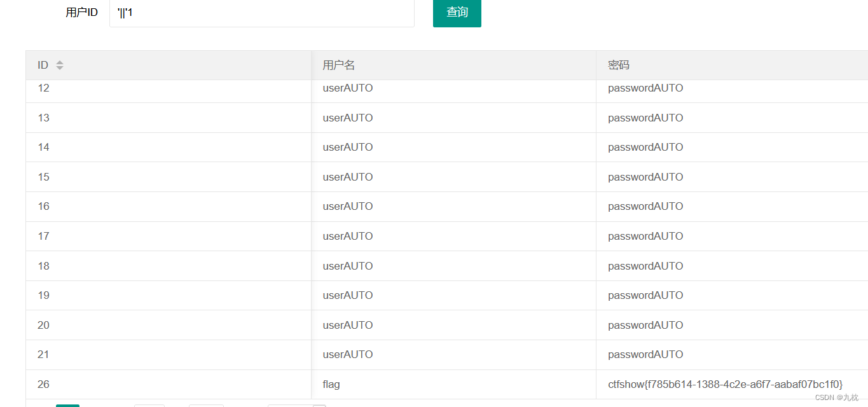Click userAUTO in row 21

coord(348,354)
